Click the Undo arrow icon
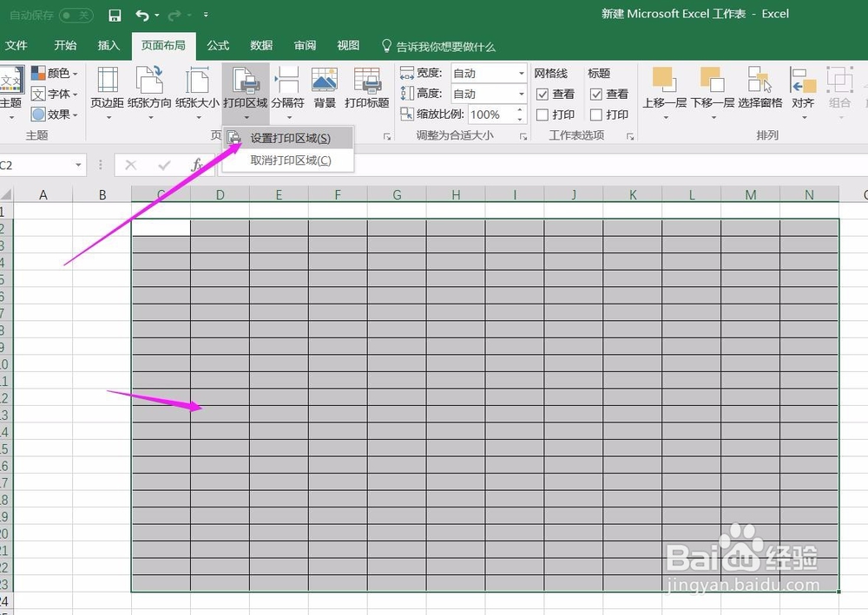 point(142,15)
